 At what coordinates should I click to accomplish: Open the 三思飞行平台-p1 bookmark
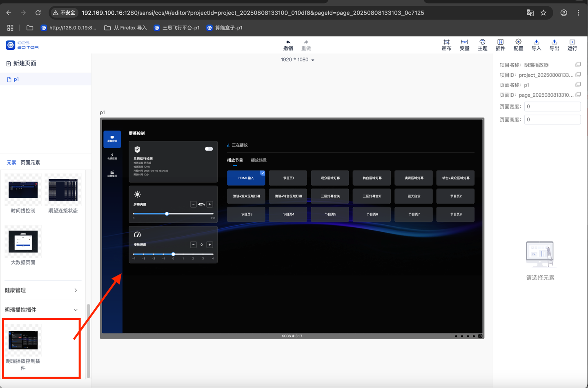pyautogui.click(x=177, y=28)
